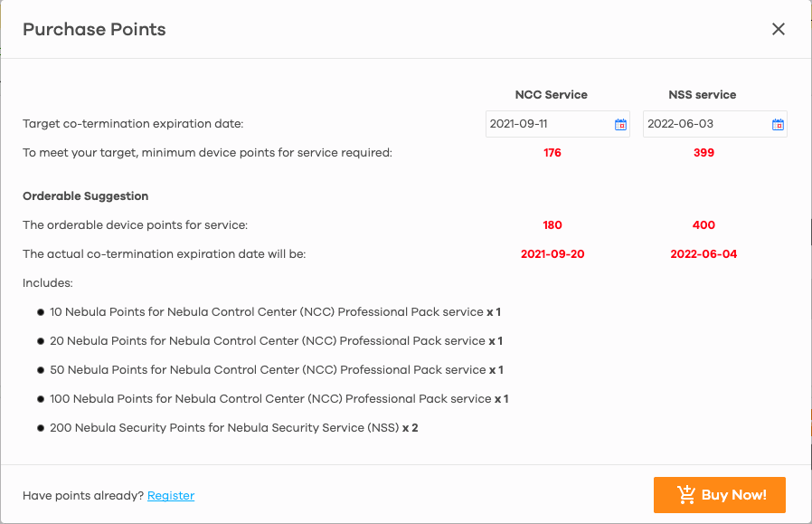812x524 pixels.
Task: Open the Register link
Action: pyautogui.click(x=171, y=496)
